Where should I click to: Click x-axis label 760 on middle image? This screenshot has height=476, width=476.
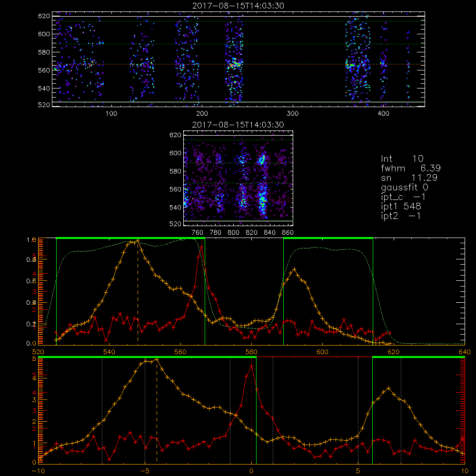pos(198,233)
